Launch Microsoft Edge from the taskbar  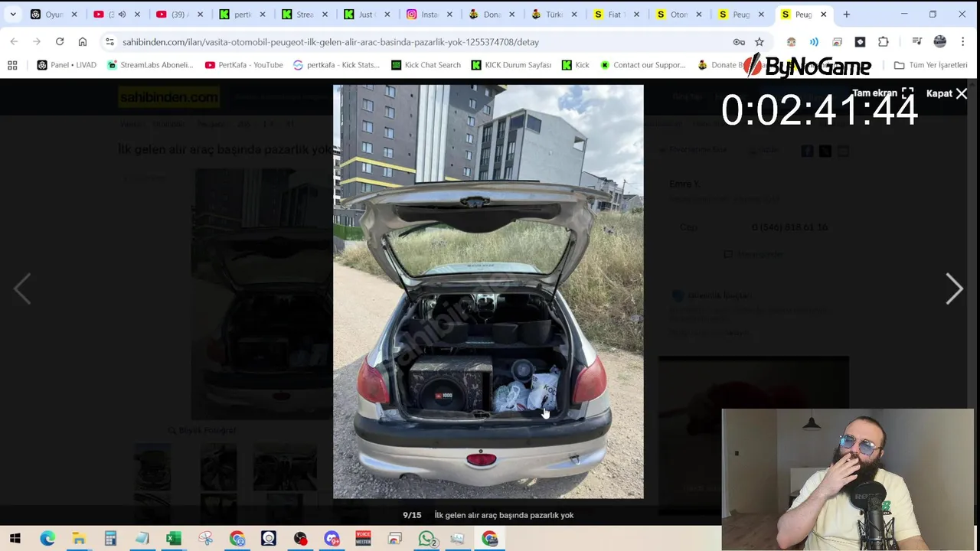click(x=47, y=539)
